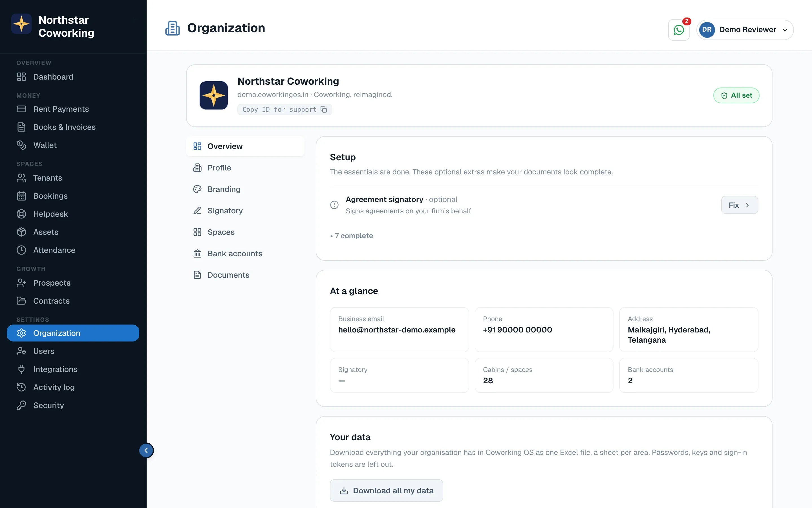This screenshot has width=812, height=508.
Task: Open WhatsApp notifications icon
Action: 678,30
